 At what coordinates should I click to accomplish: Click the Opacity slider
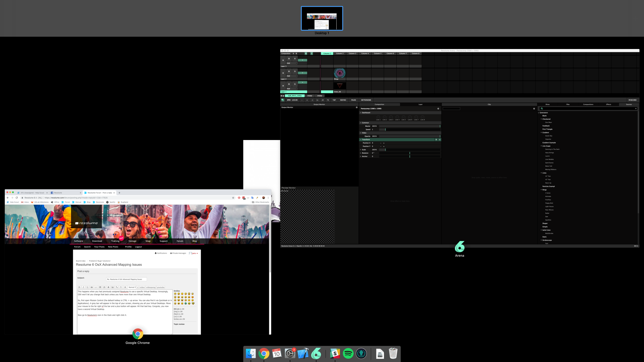[409, 136]
